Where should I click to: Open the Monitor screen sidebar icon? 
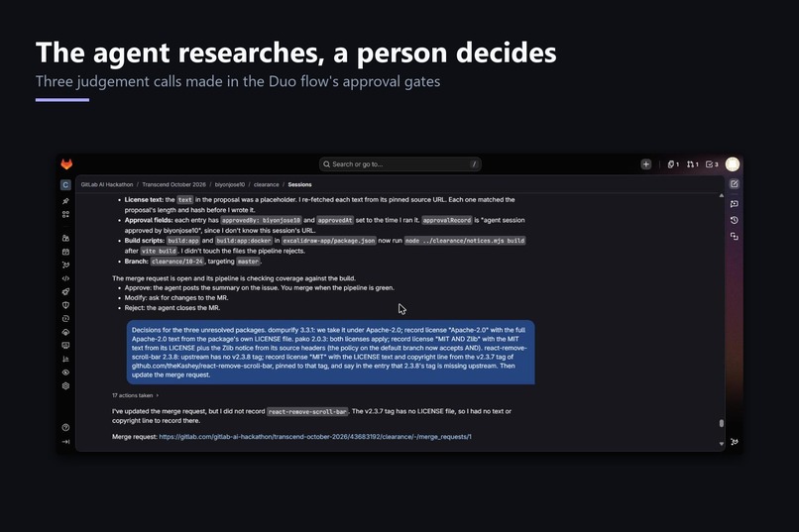65,345
